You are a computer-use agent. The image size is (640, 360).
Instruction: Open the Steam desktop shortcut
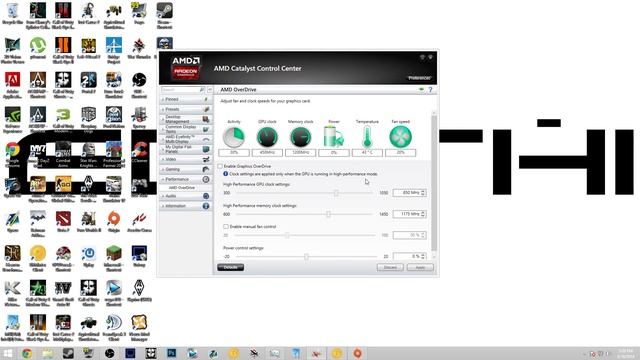click(164, 15)
